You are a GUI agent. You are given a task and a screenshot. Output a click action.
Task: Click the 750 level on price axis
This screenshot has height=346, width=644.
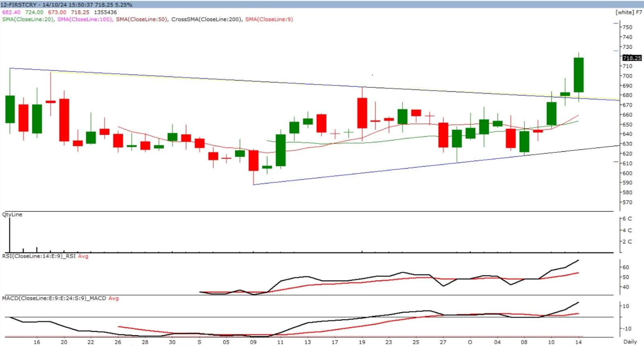coord(627,27)
